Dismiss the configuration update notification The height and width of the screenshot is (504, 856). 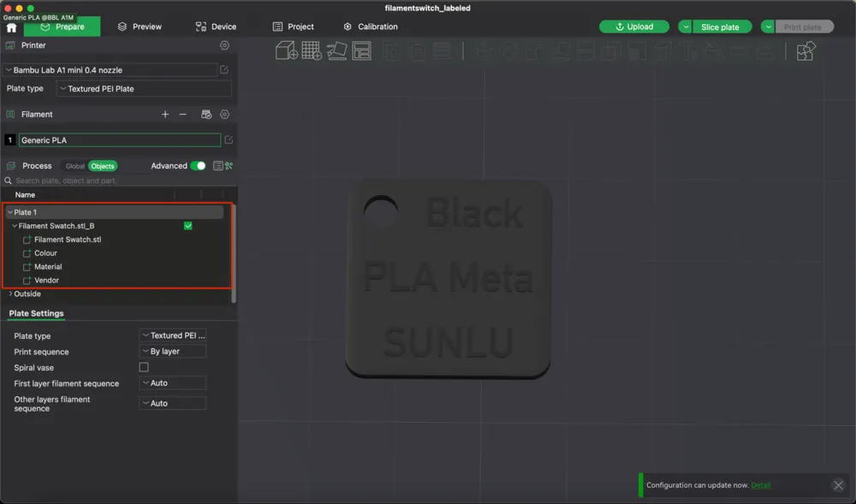coord(839,485)
